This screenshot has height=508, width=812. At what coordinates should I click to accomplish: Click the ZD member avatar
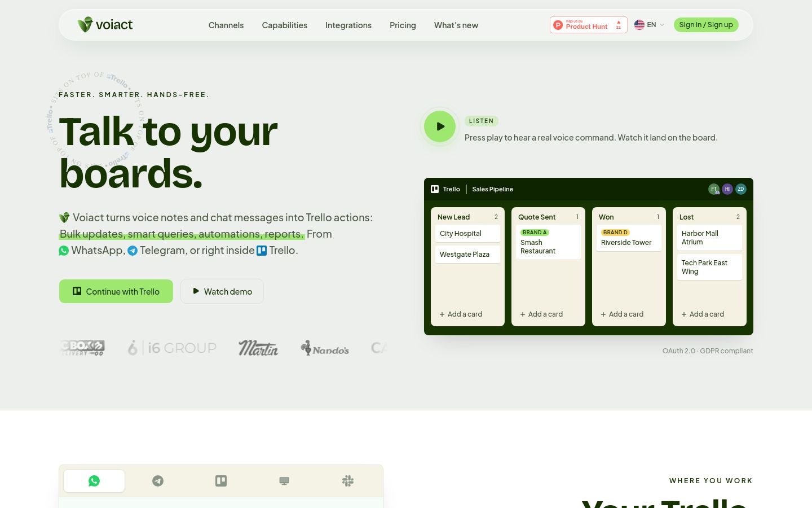pos(741,189)
